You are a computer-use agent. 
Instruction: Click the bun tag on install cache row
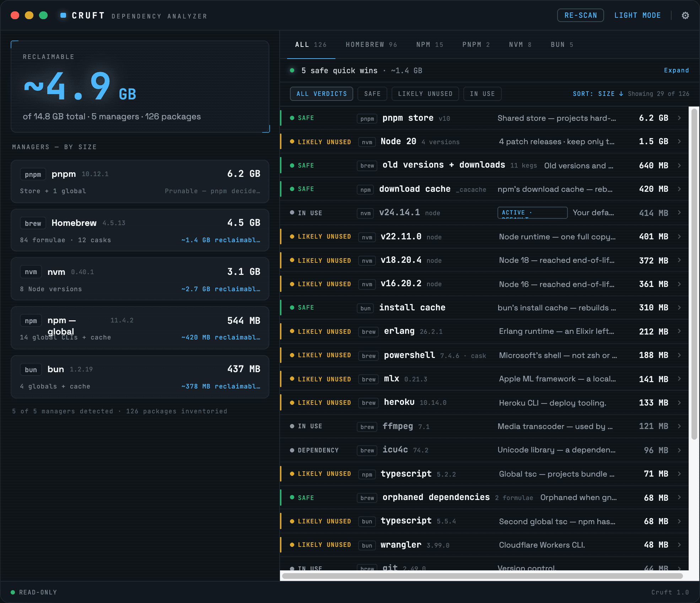coord(365,308)
